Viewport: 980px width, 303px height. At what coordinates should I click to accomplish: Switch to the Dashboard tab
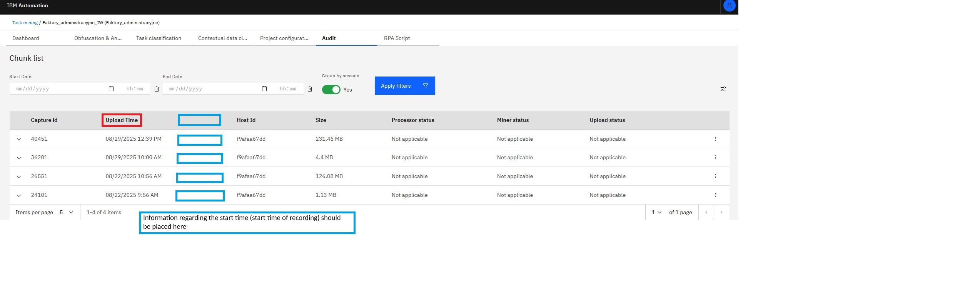pos(26,38)
